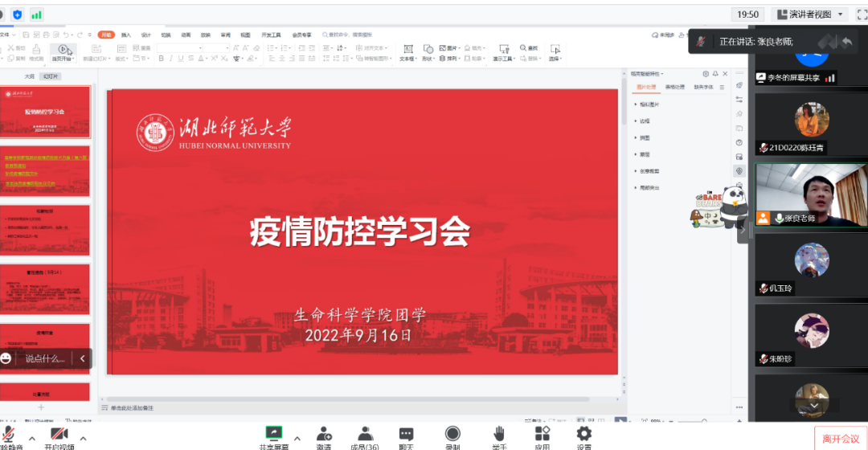Screen dimensions: 868x450
Task: Open meeting 设置 gear icon
Action: pyautogui.click(x=584, y=434)
